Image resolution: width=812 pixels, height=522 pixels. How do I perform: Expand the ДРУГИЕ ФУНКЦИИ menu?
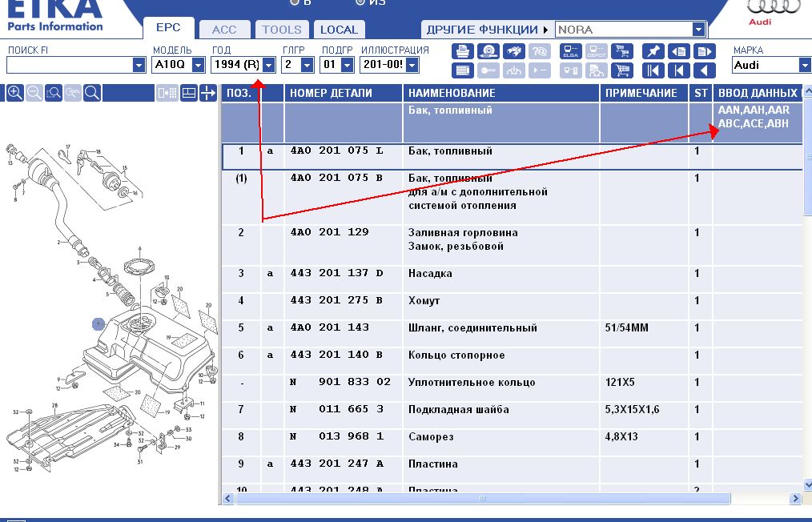(x=486, y=30)
